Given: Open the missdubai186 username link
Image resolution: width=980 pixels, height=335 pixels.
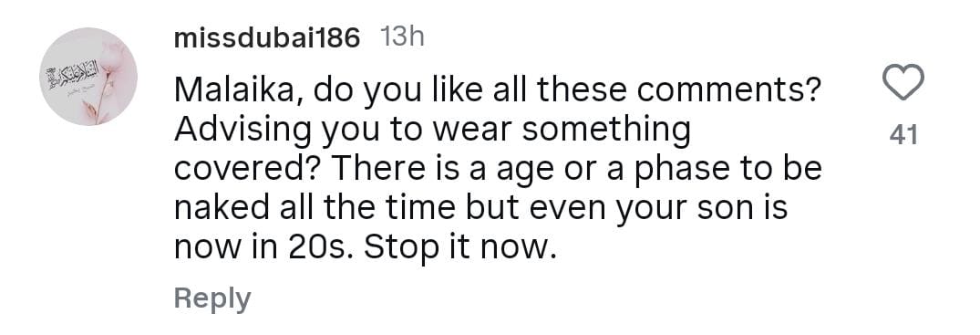Looking at the screenshot, I should (267, 39).
